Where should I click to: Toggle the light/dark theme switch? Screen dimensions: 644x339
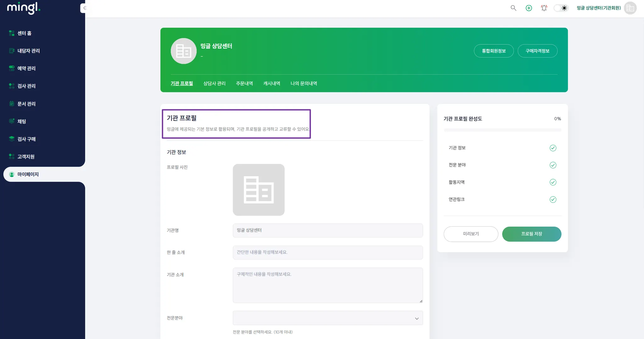pyautogui.click(x=561, y=8)
